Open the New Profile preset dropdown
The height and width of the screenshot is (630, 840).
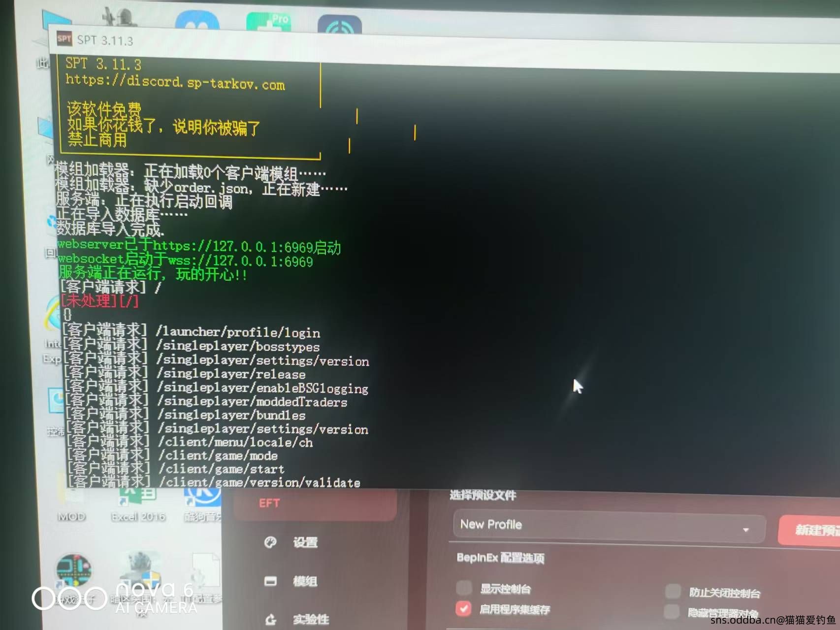[609, 527]
